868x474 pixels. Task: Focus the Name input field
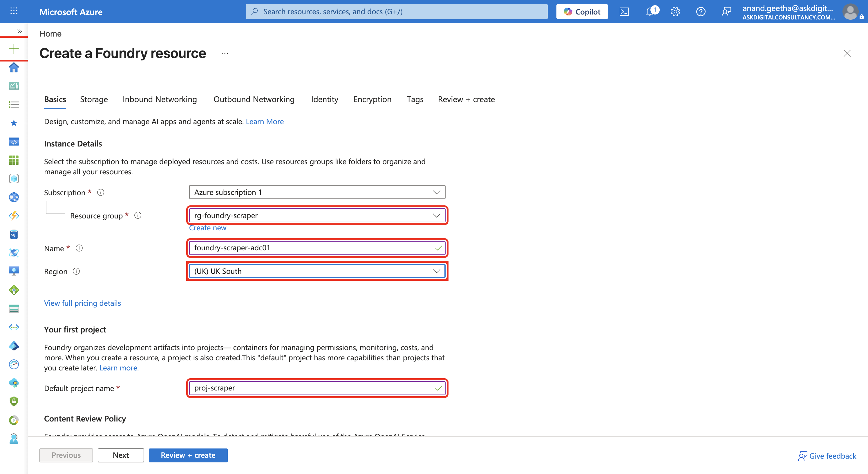pos(317,248)
